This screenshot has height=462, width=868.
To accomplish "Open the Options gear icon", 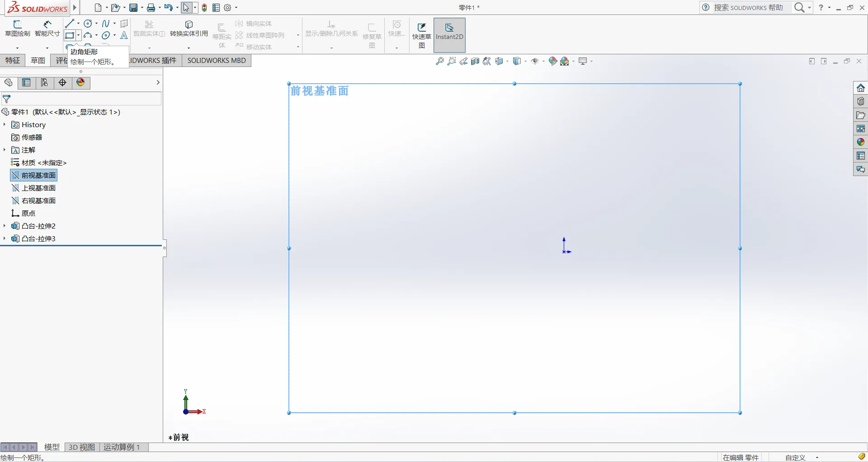I will point(228,8).
